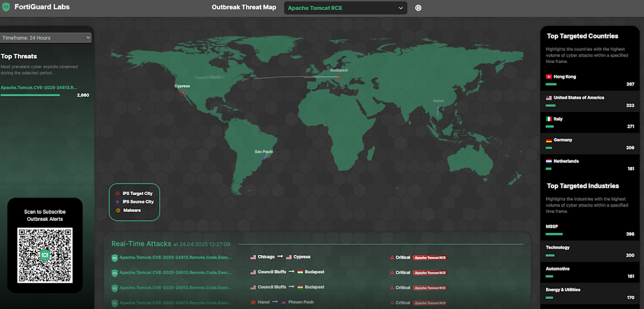Click the MSSP industry volume bar
The height and width of the screenshot is (309, 644).
click(554, 234)
